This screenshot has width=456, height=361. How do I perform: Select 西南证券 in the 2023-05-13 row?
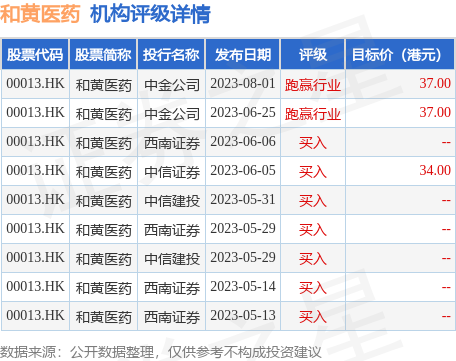pos(172,317)
